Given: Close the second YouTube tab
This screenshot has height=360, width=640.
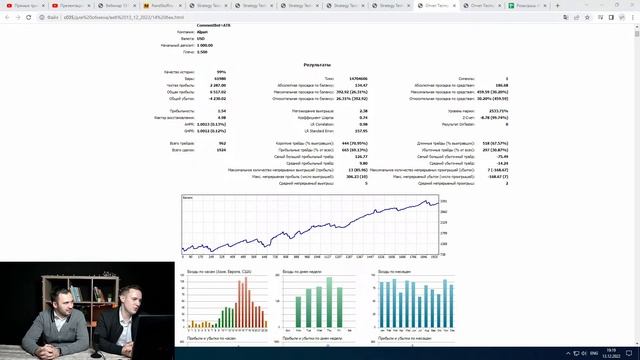Looking at the screenshot, I should point(89,6).
